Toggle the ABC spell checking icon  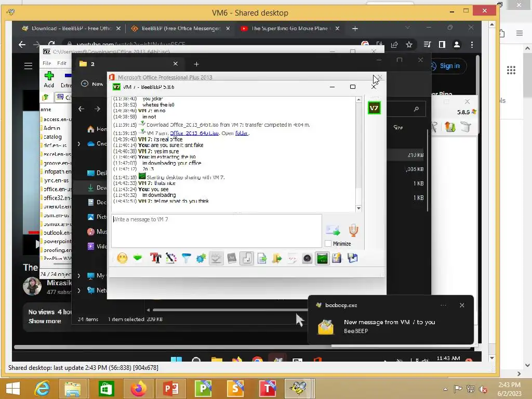coord(216,258)
